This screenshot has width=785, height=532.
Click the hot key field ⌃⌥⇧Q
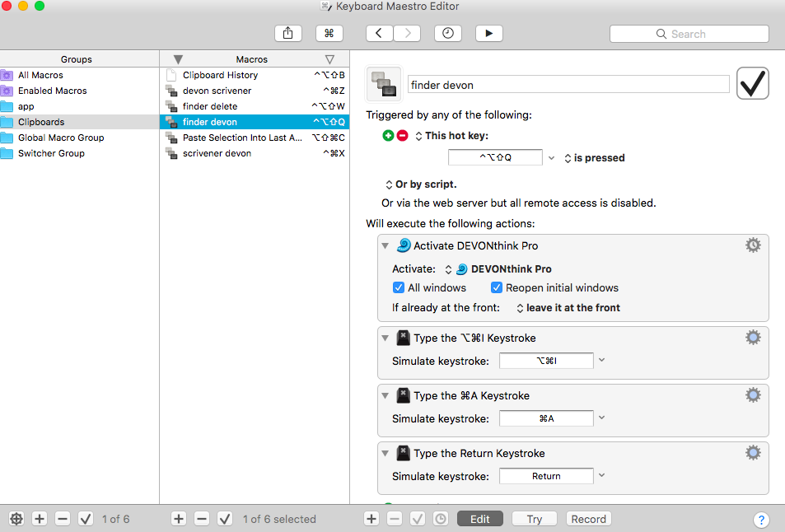[x=495, y=157]
